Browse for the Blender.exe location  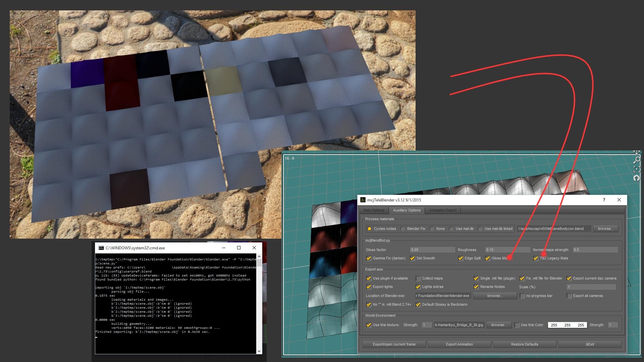click(x=495, y=296)
